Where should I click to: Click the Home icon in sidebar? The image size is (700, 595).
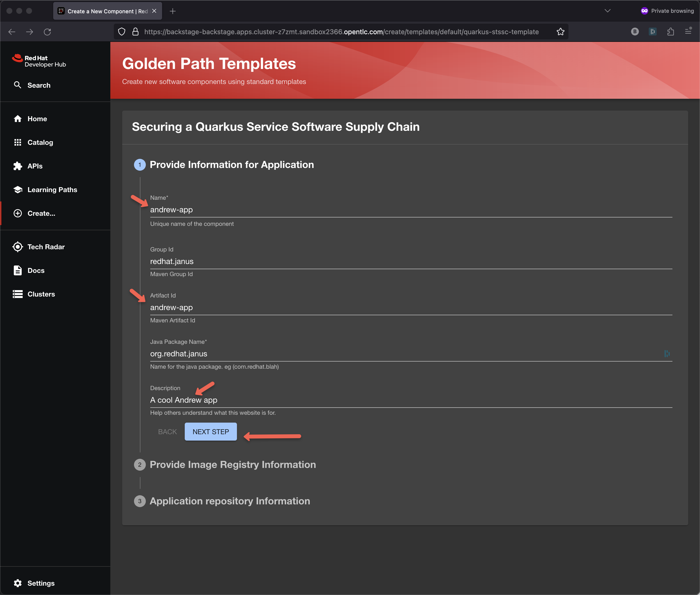pos(17,119)
